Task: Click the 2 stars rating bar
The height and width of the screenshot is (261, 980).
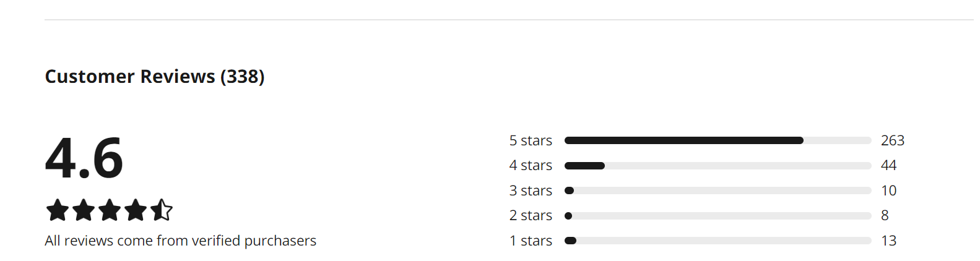Action: tap(718, 216)
